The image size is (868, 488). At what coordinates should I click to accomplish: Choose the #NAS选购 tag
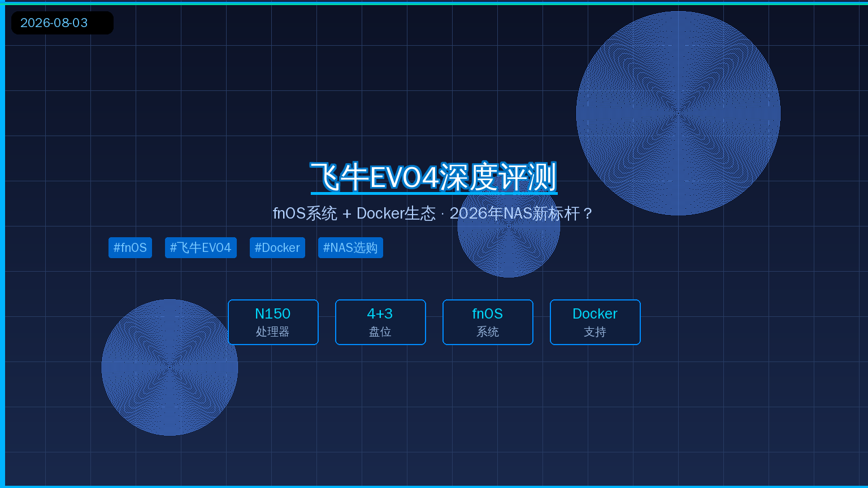tap(350, 247)
